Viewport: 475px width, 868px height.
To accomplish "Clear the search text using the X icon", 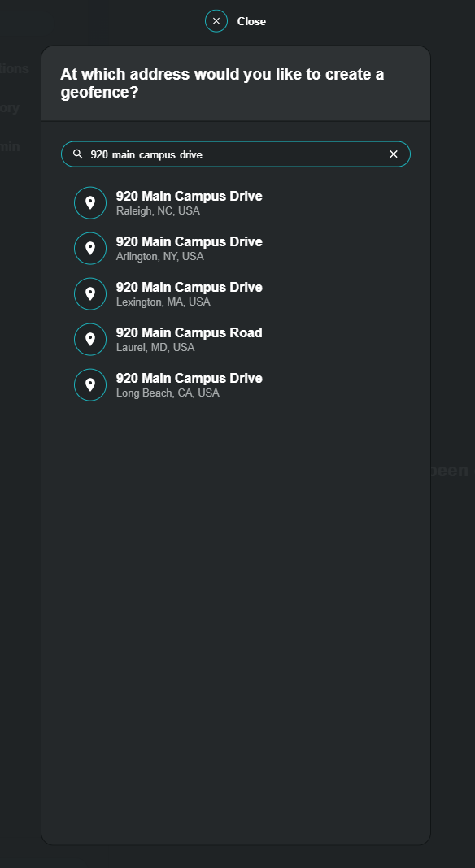I will (394, 154).
